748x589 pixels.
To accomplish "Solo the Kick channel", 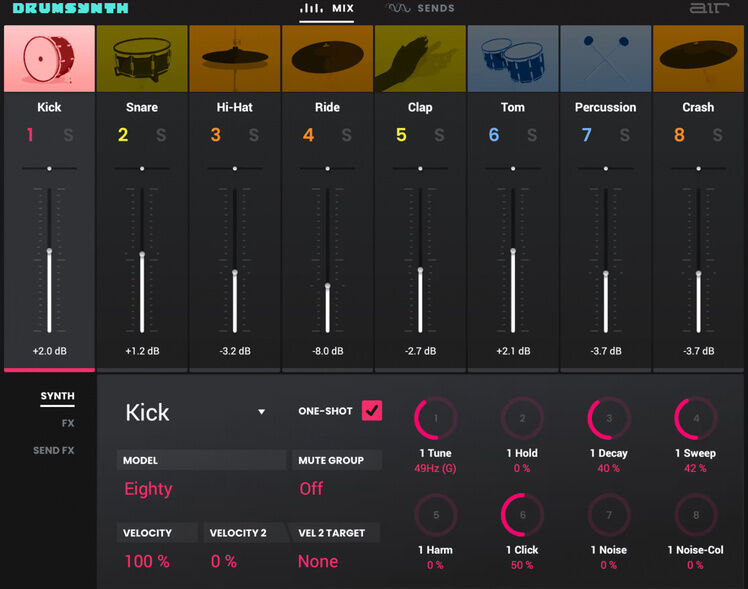I will tap(68, 135).
